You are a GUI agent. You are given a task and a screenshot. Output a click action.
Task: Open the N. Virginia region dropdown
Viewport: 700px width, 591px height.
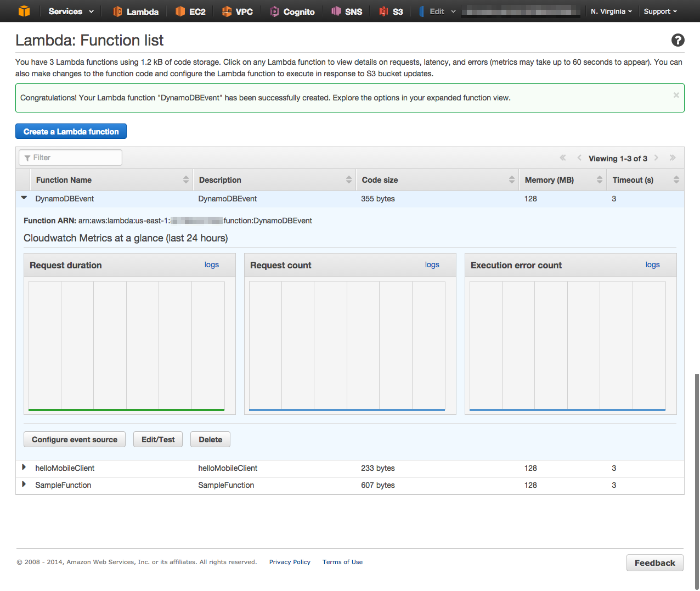coord(611,10)
